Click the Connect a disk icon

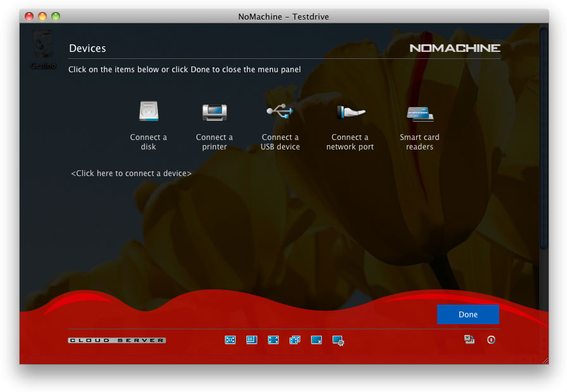coord(148,113)
